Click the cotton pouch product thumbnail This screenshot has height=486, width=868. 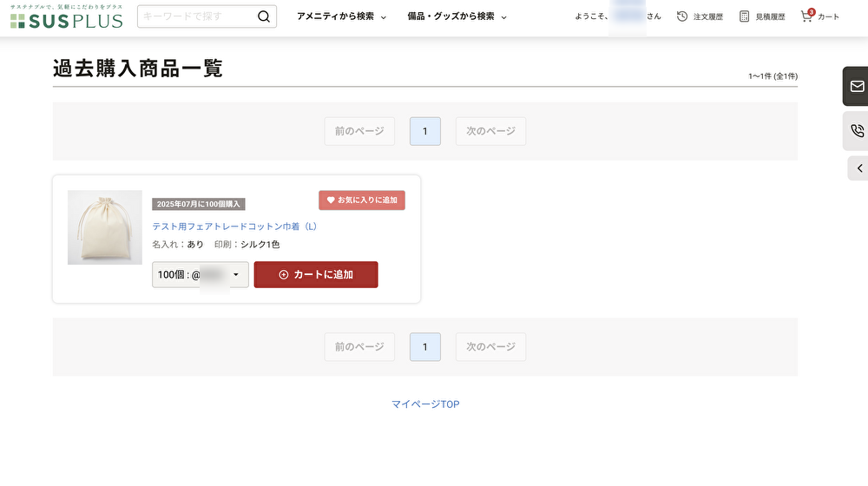(x=105, y=227)
